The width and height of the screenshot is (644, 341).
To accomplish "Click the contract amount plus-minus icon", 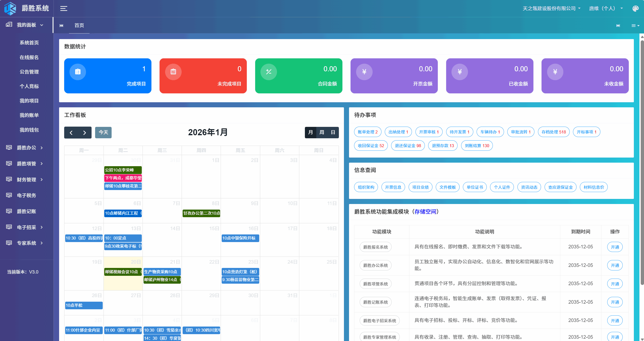I will 269,72.
